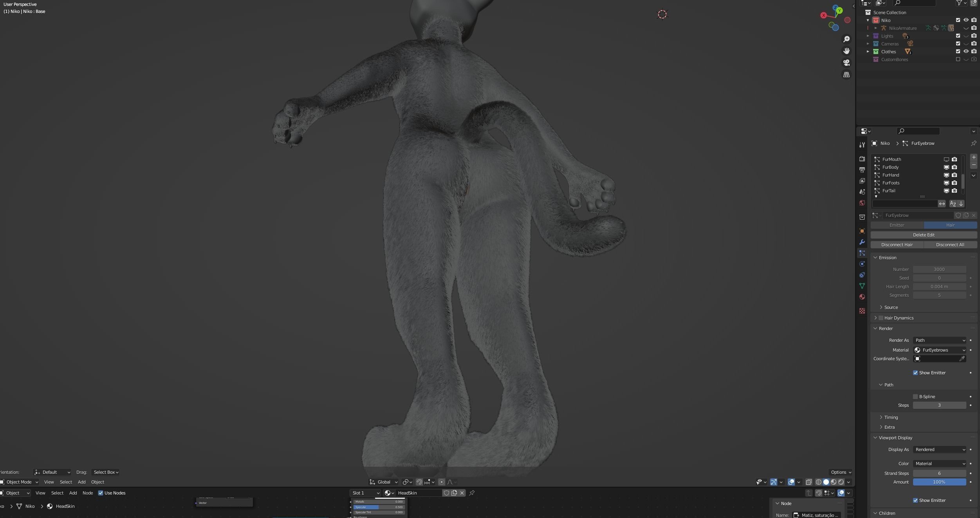Toggle X-ray mode in viewport

(x=809, y=482)
